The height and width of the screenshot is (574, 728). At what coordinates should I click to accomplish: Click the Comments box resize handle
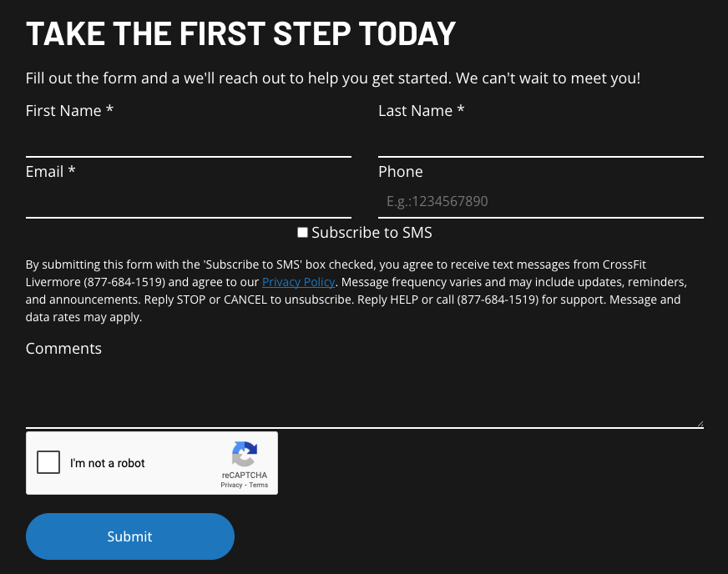pos(700,423)
